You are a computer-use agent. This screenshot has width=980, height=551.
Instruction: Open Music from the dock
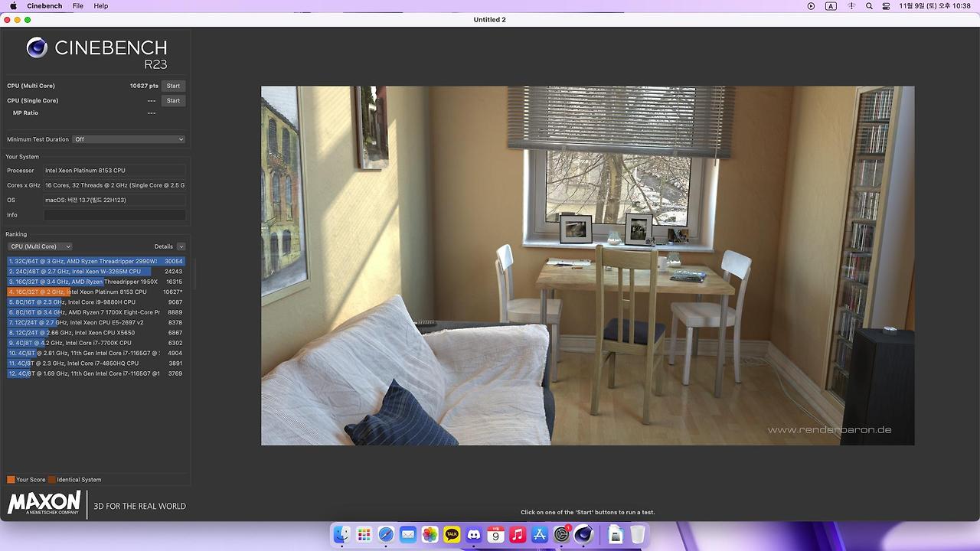pyautogui.click(x=518, y=535)
